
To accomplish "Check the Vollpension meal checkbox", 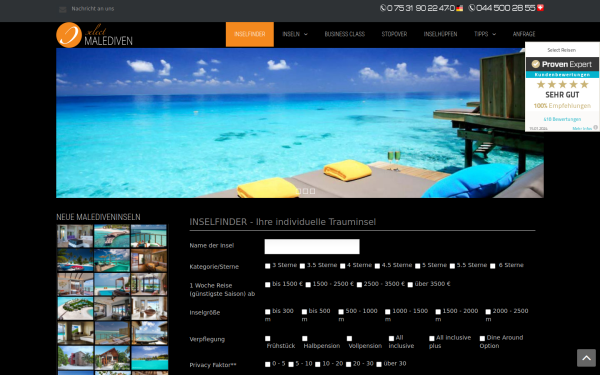I will [x=349, y=339].
